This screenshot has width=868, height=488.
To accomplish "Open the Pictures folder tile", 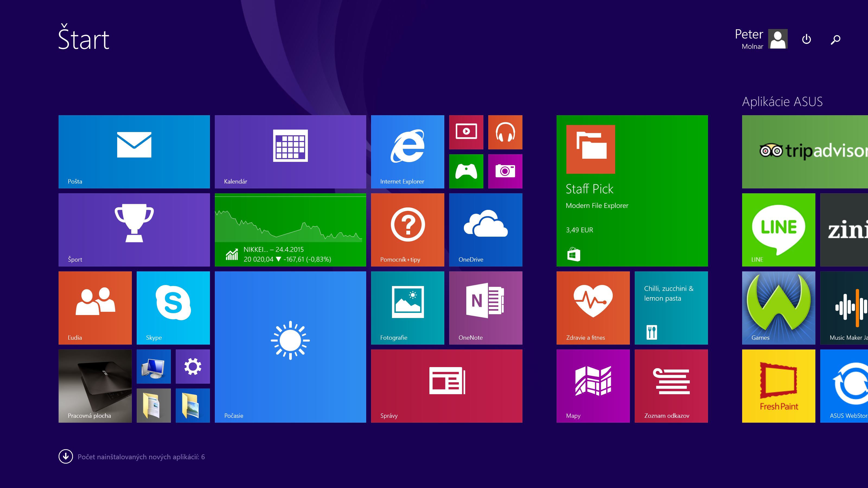I will (193, 406).
